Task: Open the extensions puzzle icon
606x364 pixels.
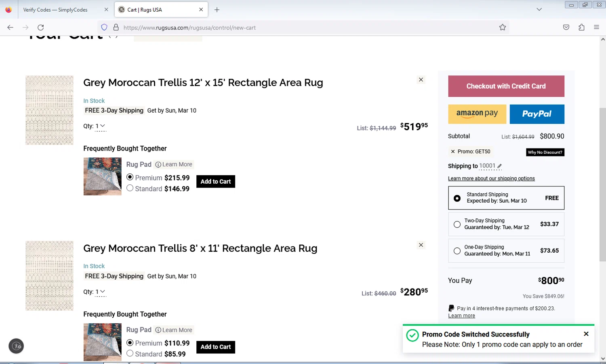Action: (x=581, y=27)
